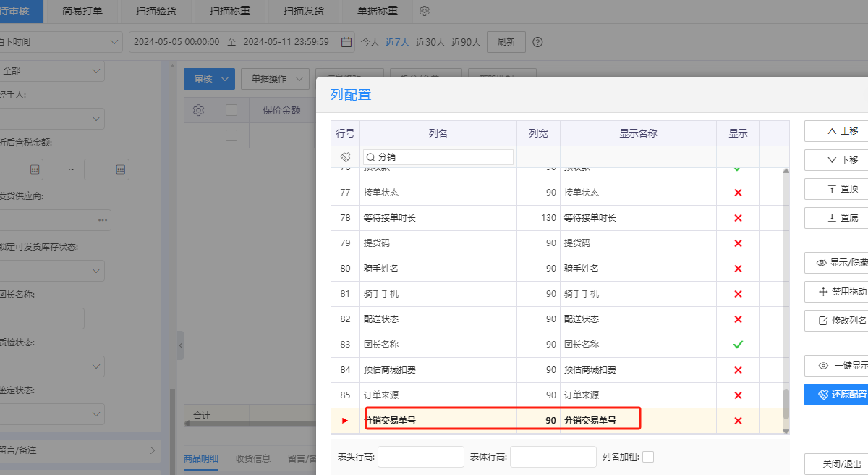Check the 列名加粗 checkbox
The width and height of the screenshot is (868, 475).
(648, 457)
